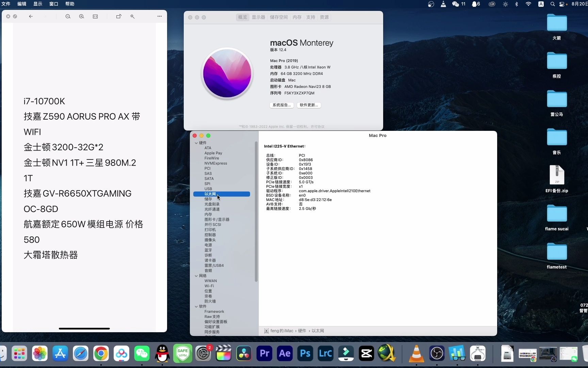588x368 pixels.
Task: Switch to the 资源 tab
Action: point(324,17)
